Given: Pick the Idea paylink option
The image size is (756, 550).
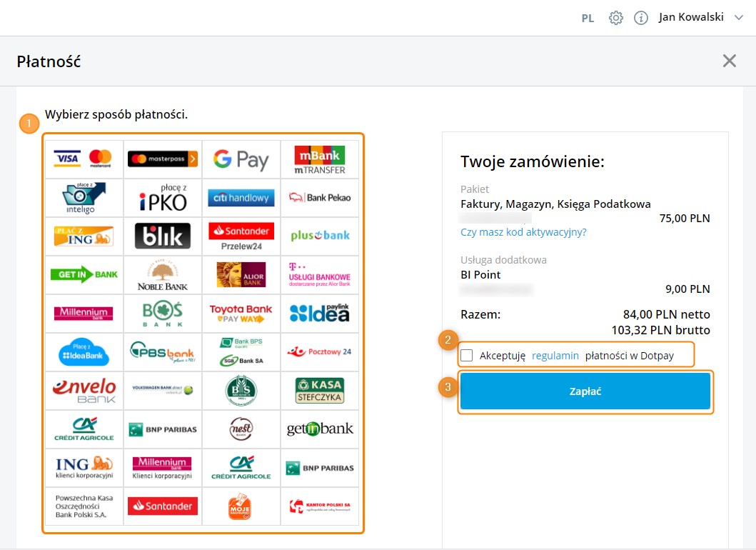Looking at the screenshot, I should 320,314.
